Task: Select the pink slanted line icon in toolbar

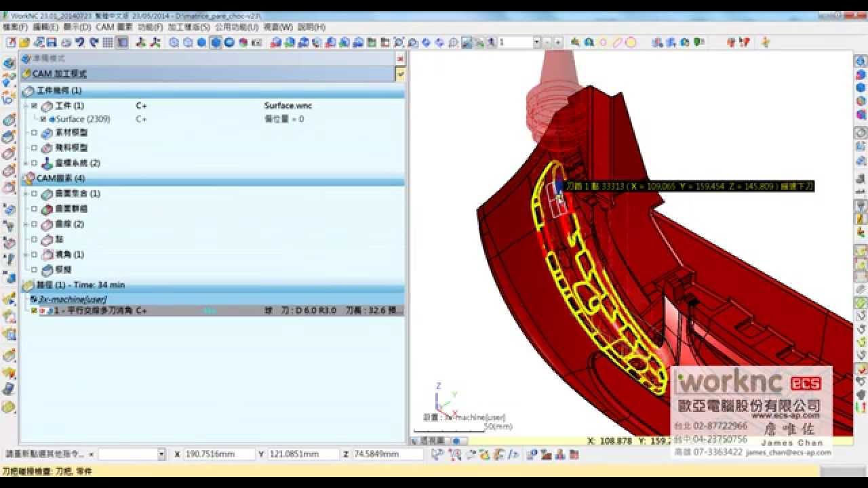Action: tap(617, 42)
